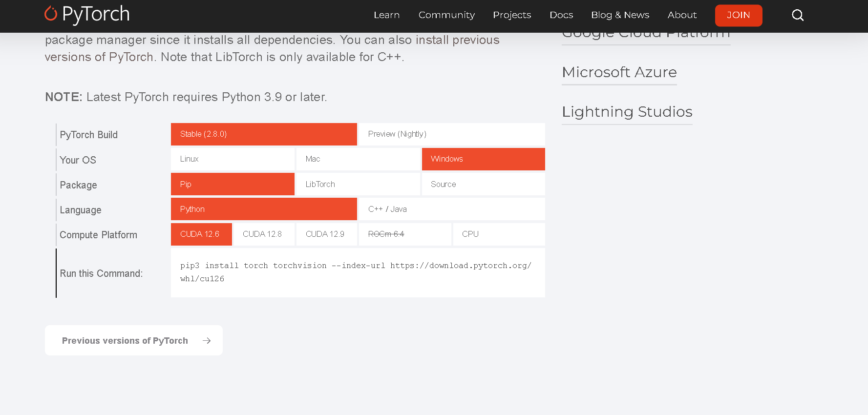Viewport: 868px width, 415px height.
Task: Select C++ / Java as the language
Action: [452, 209]
